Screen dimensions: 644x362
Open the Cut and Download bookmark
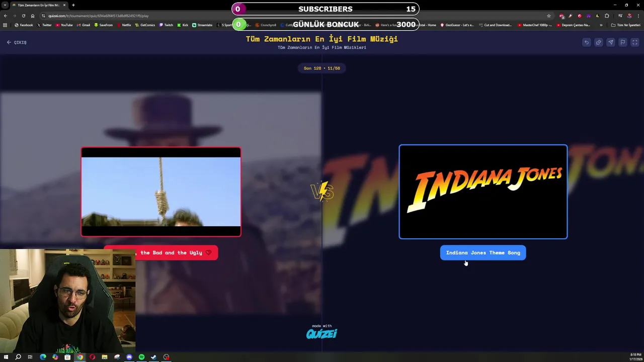pos(495,25)
